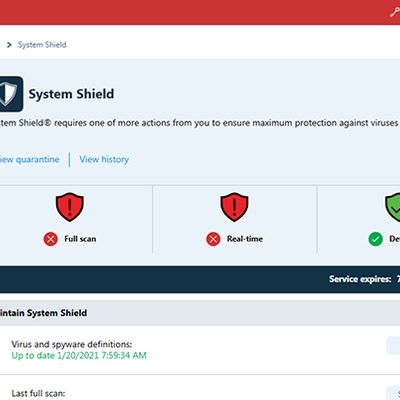
Task: Click the wrench tools icon in red header
Action: tap(395, 12)
